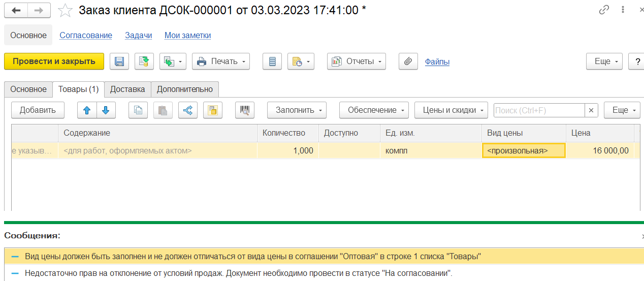
Task: Switch to the Доставка tab
Action: point(127,89)
